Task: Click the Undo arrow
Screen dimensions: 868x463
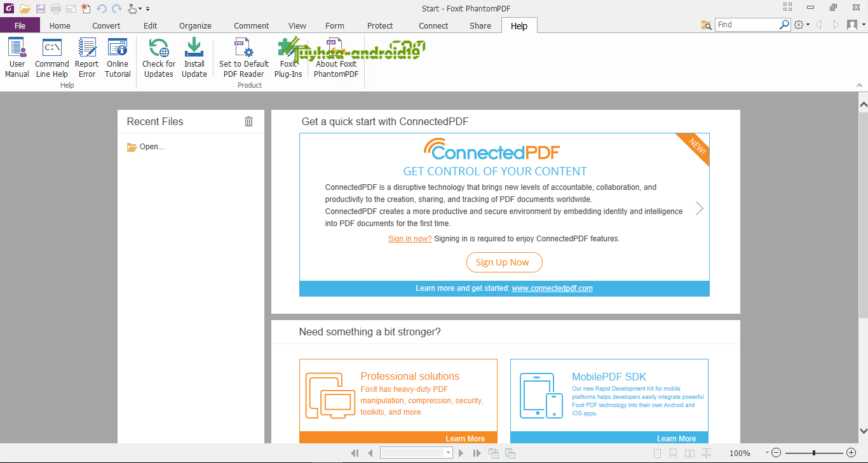Action: click(102, 8)
